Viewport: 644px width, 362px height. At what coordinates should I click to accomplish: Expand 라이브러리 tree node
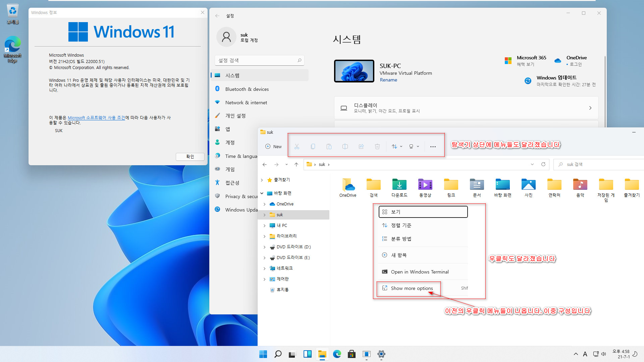click(265, 236)
